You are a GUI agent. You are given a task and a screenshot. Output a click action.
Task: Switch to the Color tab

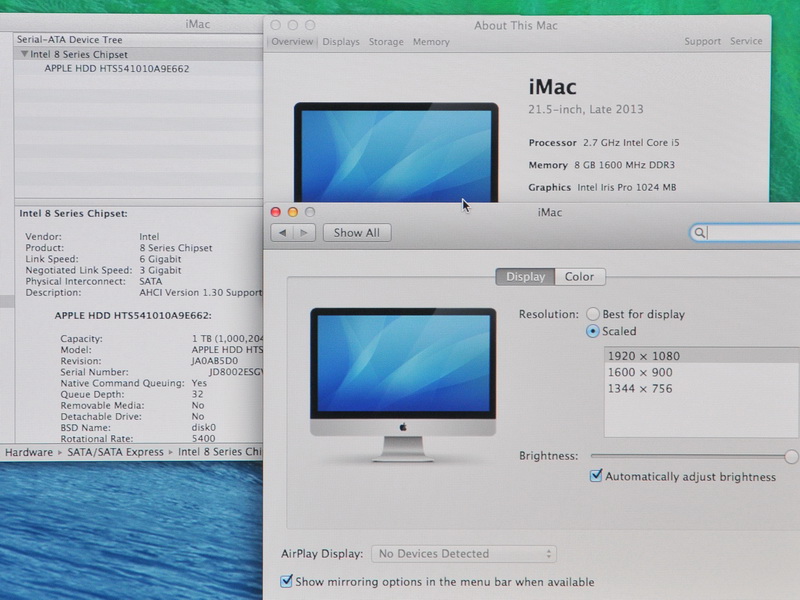pyautogui.click(x=580, y=277)
